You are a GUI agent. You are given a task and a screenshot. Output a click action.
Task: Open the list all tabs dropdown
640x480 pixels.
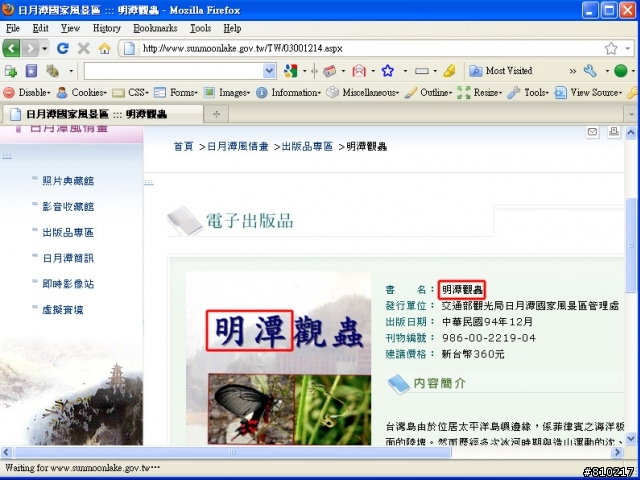(x=631, y=115)
